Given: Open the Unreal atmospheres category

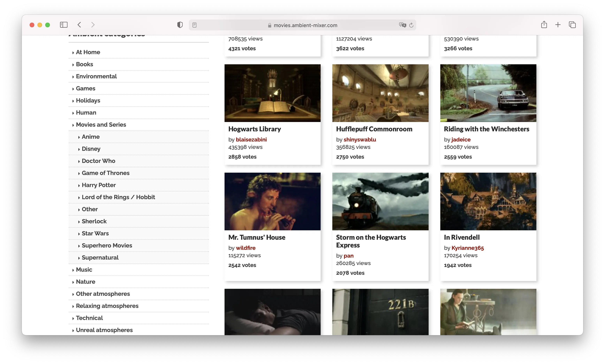Looking at the screenshot, I should click(104, 330).
